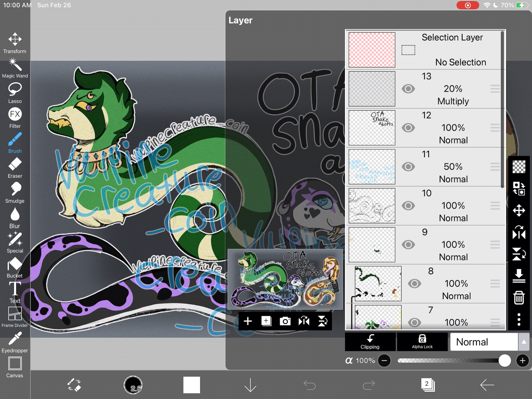Select the Frame Divider tool

(15, 317)
